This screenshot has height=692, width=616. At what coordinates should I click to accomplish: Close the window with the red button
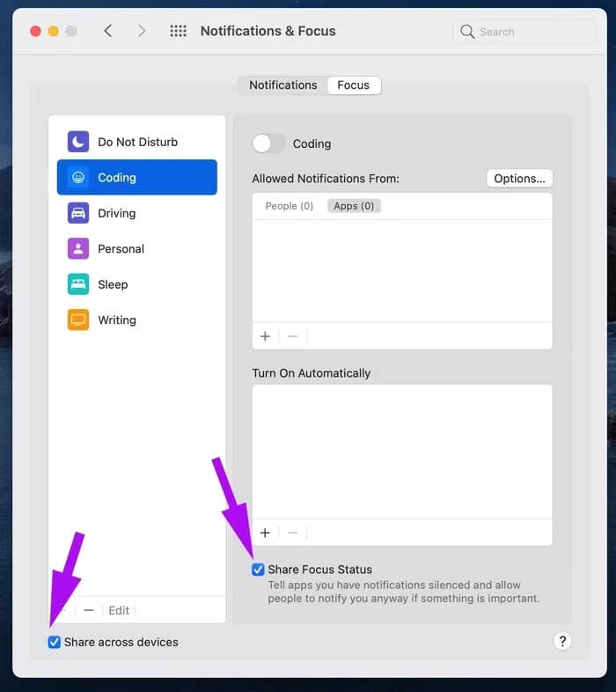tap(36, 32)
